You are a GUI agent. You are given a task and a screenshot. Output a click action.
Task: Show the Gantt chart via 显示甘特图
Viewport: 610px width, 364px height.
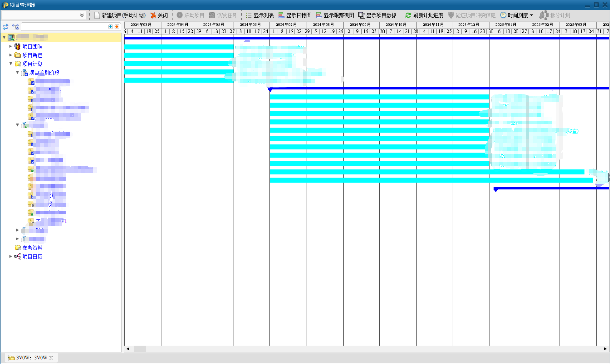point(295,15)
